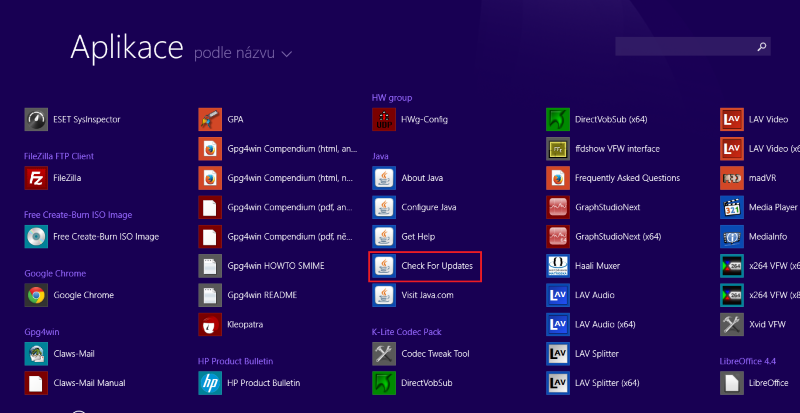
Task: Click LAV Audio label
Action: pyautogui.click(x=594, y=295)
